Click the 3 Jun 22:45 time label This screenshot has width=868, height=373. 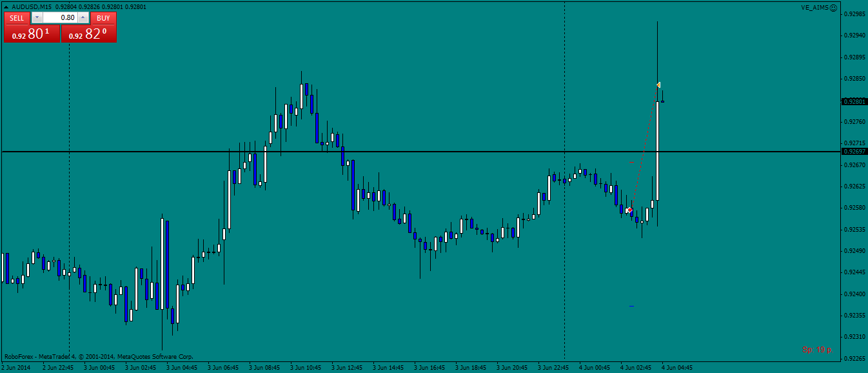553,368
